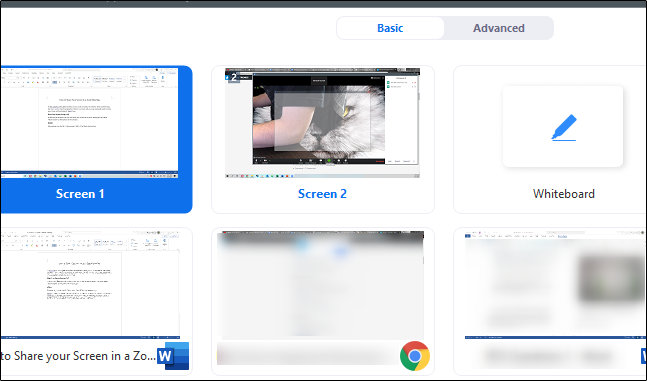Select the blue Whiteboard marker pen icon
The height and width of the screenshot is (381, 647).
[x=564, y=128]
